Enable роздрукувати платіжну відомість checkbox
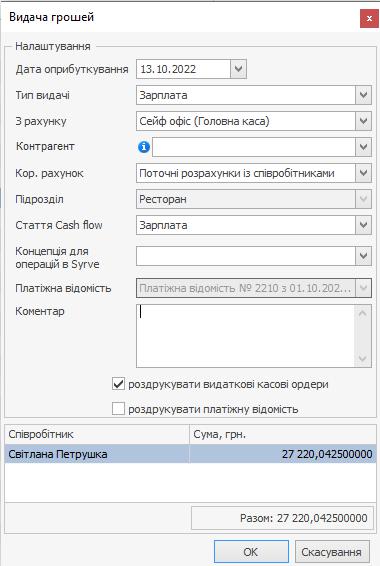380x566 pixels. point(118,409)
